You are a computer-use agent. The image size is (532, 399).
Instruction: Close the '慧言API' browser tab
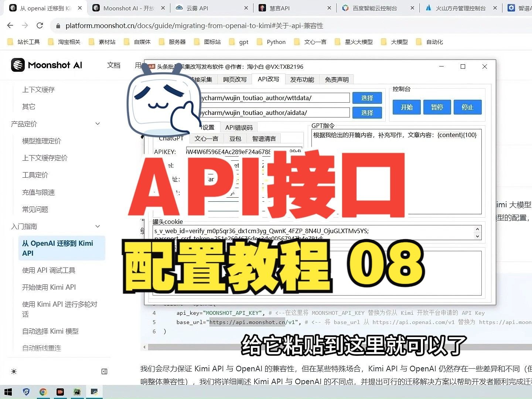(x=329, y=8)
